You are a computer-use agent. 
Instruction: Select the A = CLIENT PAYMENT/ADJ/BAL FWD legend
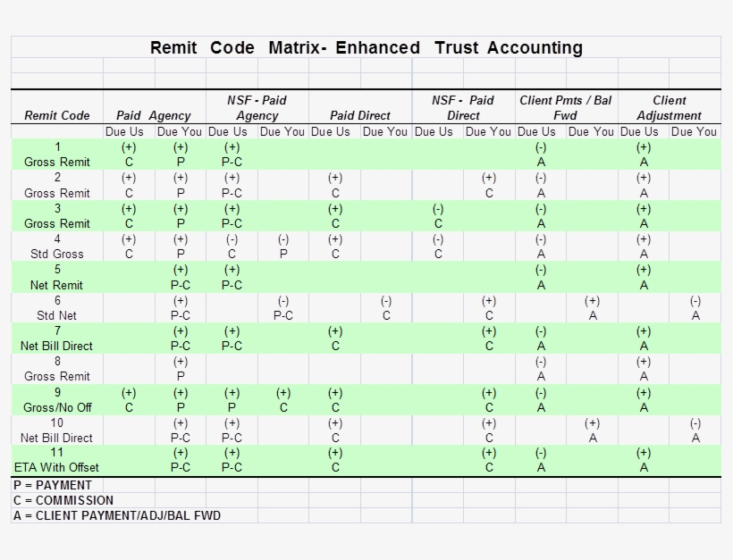[116, 515]
